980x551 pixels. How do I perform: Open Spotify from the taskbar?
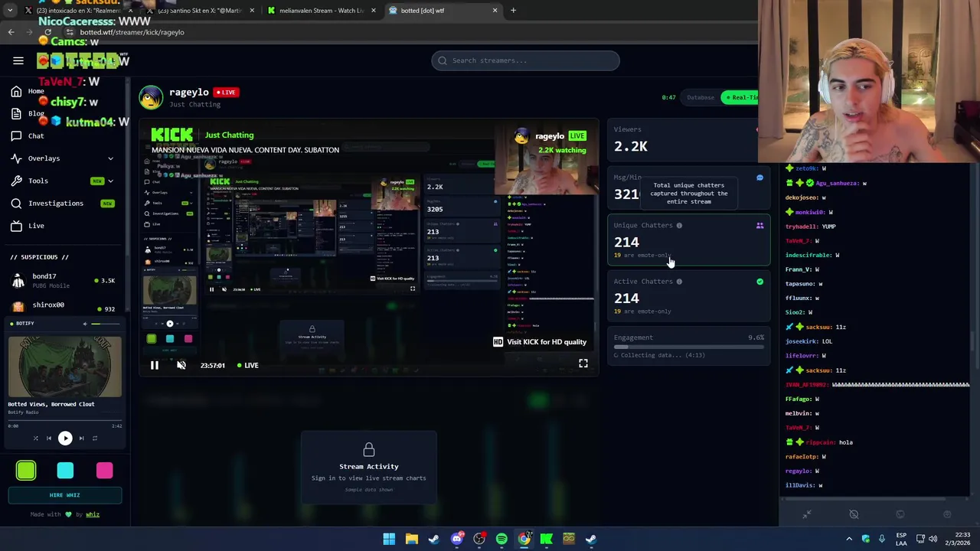pyautogui.click(x=501, y=539)
